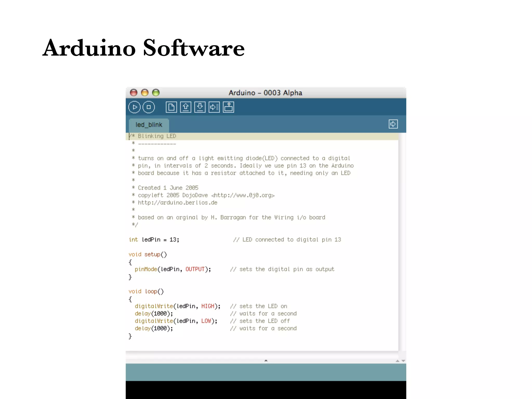The height and width of the screenshot is (399, 532).
Task: Select the led_blink tab
Action: (x=149, y=125)
